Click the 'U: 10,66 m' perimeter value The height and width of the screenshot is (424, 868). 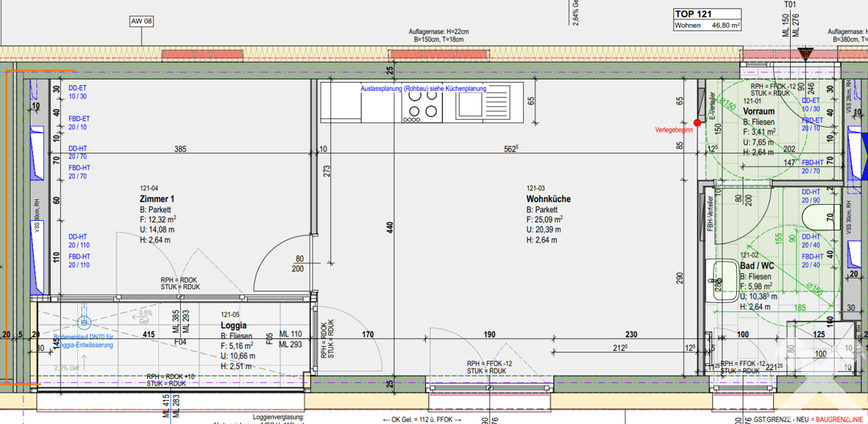[238, 356]
